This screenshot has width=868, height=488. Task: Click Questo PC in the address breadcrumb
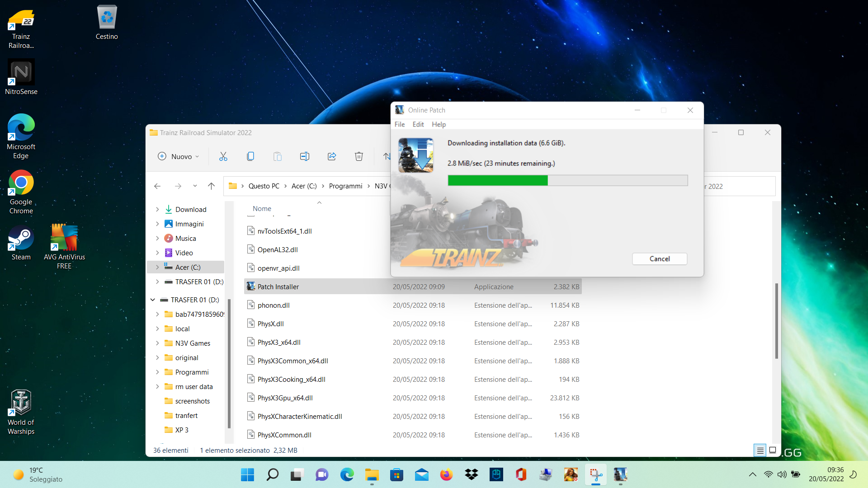click(x=264, y=186)
